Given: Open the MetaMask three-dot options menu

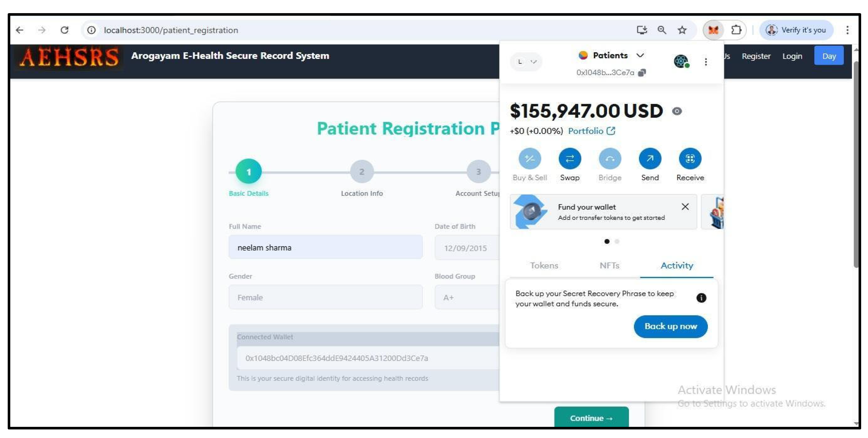Looking at the screenshot, I should (x=706, y=62).
